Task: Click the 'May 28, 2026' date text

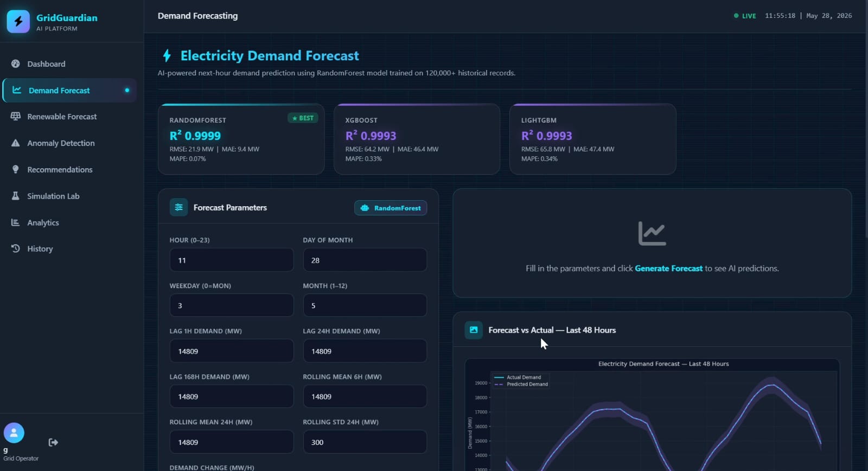Action: 829,16
